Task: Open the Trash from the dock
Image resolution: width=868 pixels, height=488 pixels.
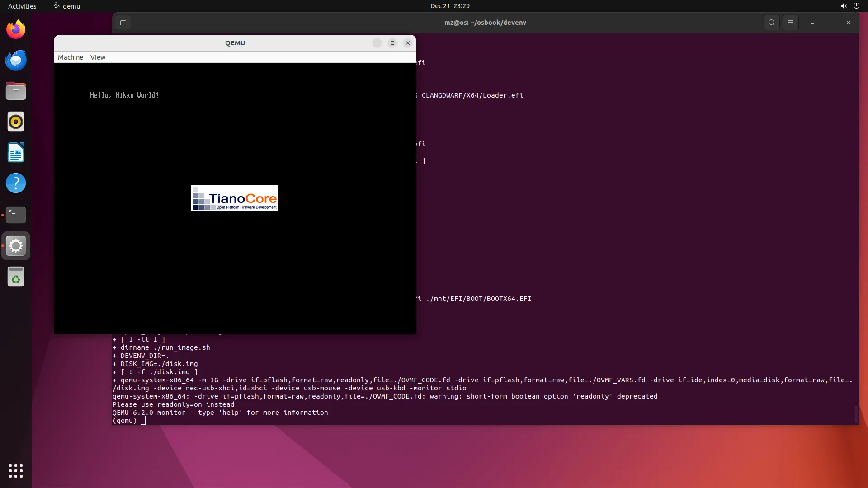Action: pyautogui.click(x=16, y=277)
